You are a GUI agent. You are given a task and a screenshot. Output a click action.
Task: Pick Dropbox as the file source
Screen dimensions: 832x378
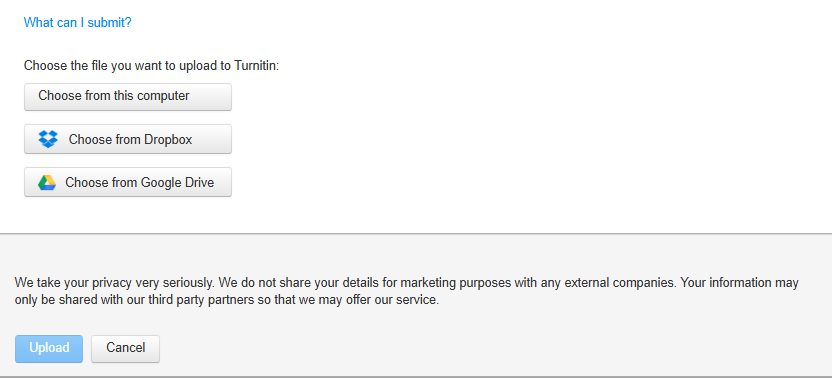tap(128, 139)
